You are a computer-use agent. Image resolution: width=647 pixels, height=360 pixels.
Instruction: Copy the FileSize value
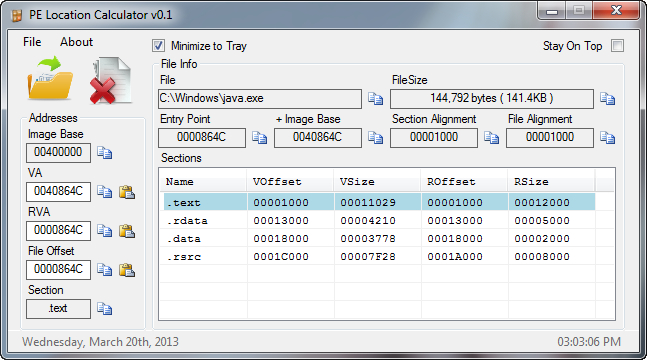click(x=607, y=99)
